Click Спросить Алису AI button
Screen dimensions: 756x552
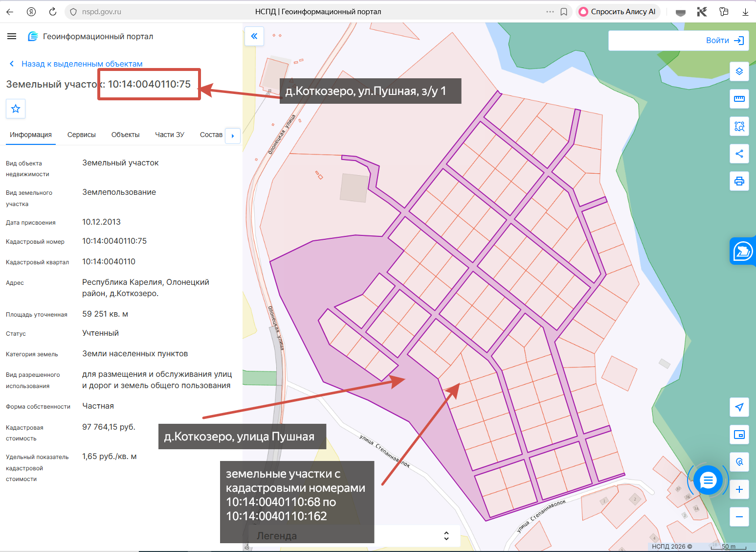click(x=618, y=12)
